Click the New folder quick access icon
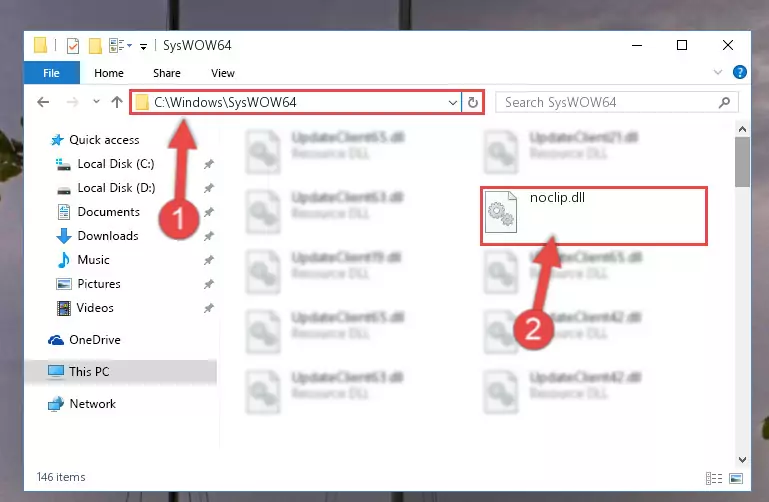 click(x=95, y=46)
